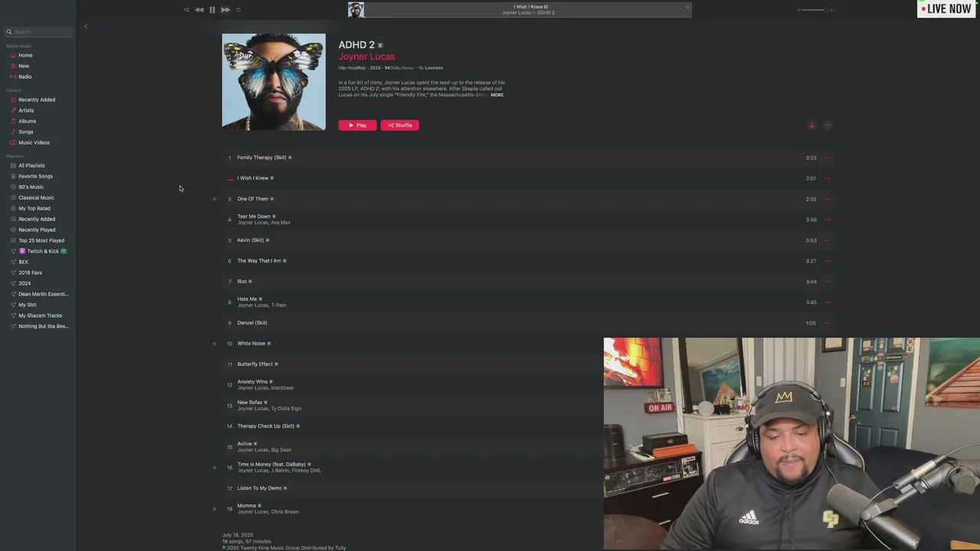Select the track White Noise
The image size is (980, 551).
[x=251, y=344]
